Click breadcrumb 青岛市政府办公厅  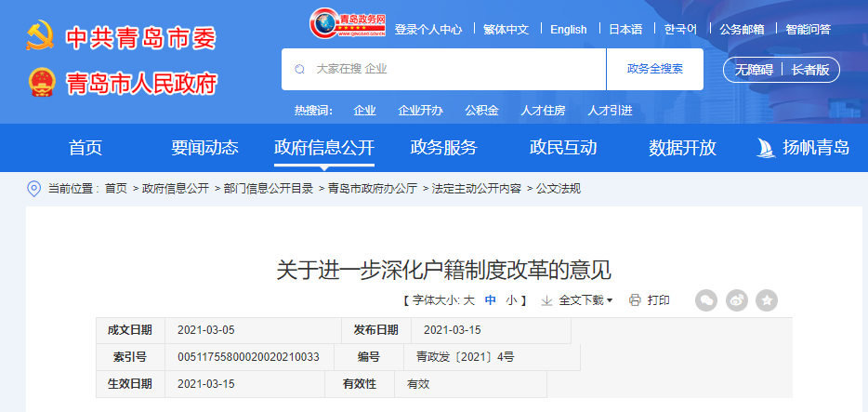click(373, 189)
